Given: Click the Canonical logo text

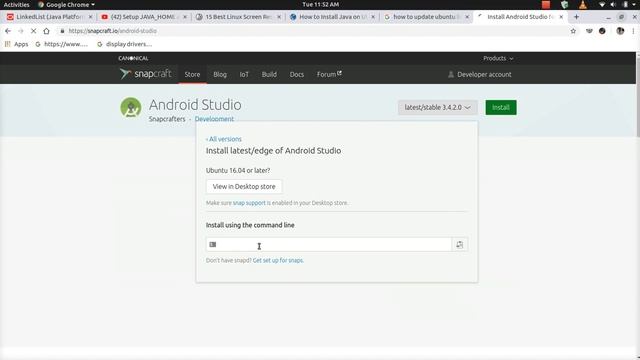Looking at the screenshot, I should click(x=133, y=58).
